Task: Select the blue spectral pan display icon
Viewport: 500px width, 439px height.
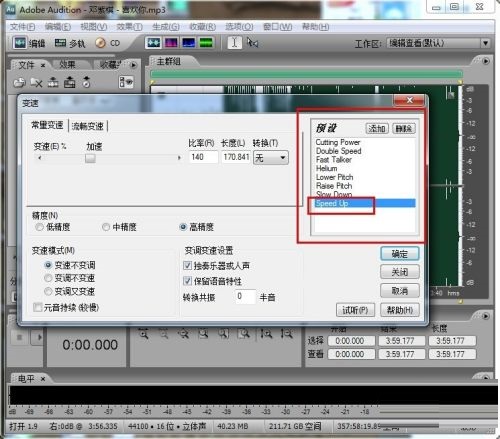Action: (189, 43)
